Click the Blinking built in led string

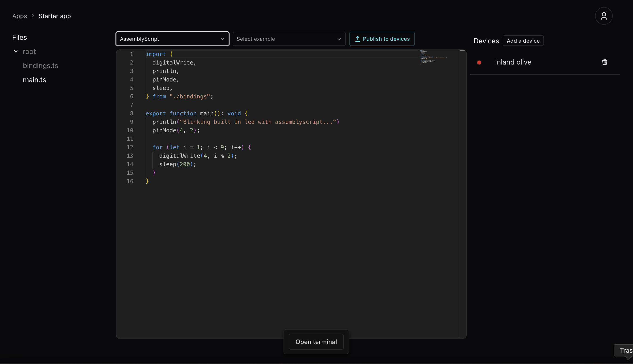point(258,122)
